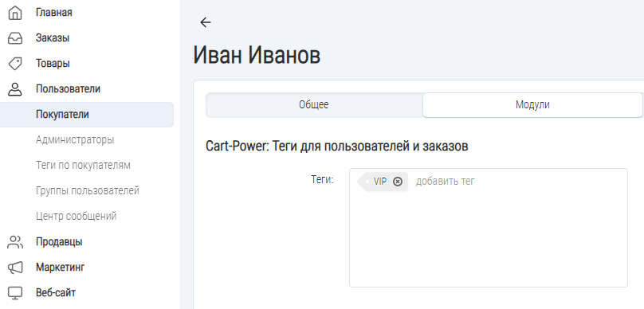The height and width of the screenshot is (309, 644).
Task: Click the Пользователи person icon
Action: pos(15,89)
